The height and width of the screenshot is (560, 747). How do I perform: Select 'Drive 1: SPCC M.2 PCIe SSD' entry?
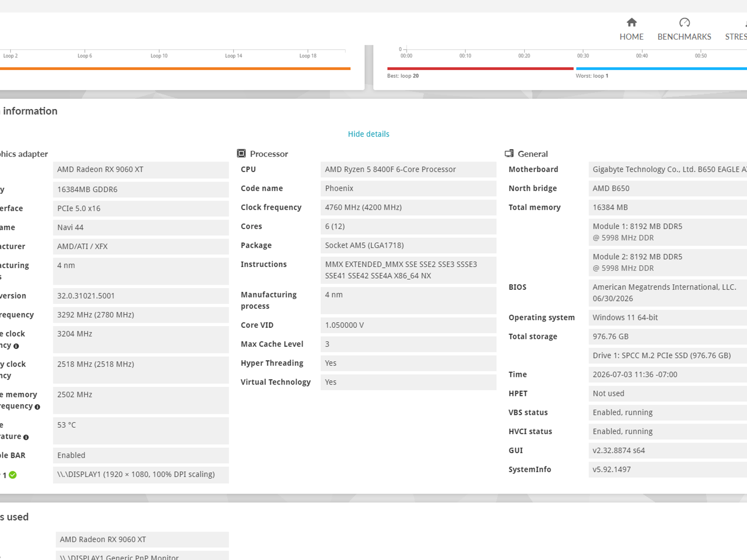(x=668, y=355)
